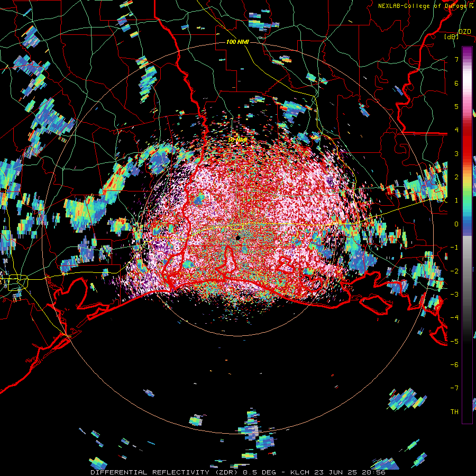Screen dimensions: 476x476
Task: Click the 20:56 timestamp text
Action: tap(374, 472)
